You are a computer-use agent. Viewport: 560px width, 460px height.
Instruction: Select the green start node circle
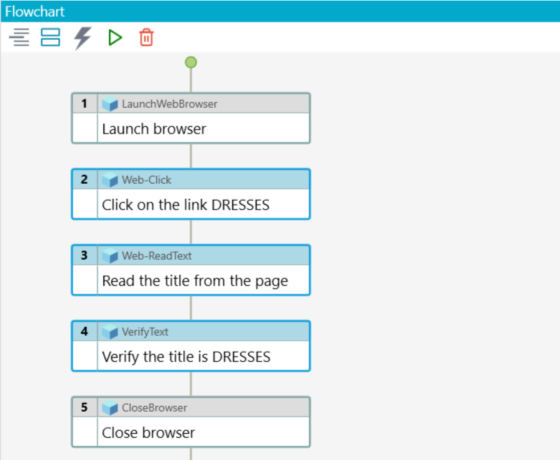pyautogui.click(x=191, y=62)
